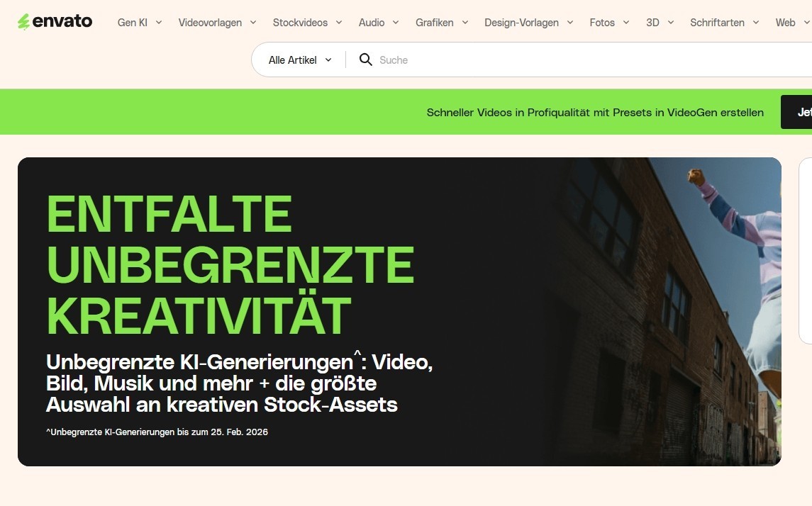The height and width of the screenshot is (506, 812).
Task: Click the Envato logo
Action: coord(55,21)
